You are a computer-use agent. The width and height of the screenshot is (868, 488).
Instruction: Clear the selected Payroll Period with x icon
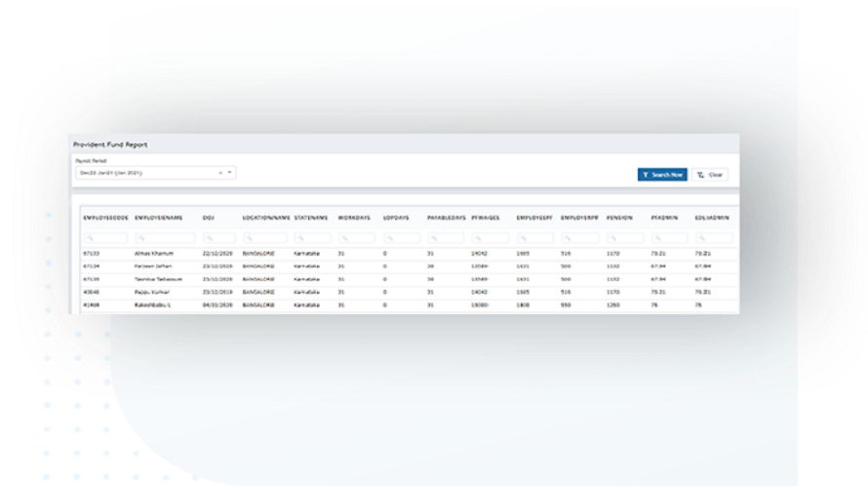(220, 173)
